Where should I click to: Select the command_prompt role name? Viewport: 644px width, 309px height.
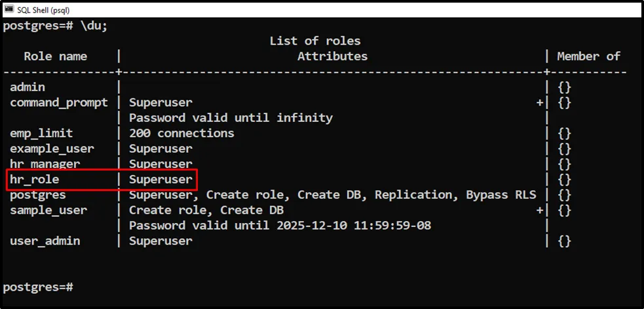tap(59, 102)
